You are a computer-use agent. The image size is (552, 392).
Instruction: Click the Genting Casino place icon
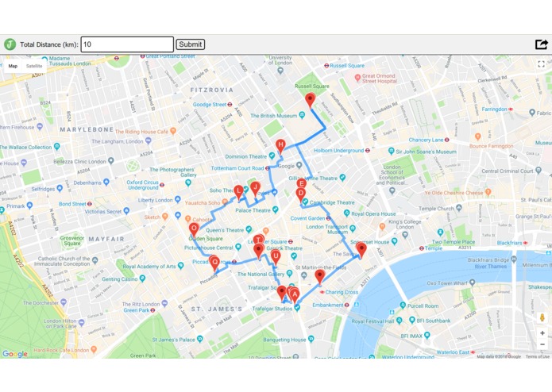142,279
